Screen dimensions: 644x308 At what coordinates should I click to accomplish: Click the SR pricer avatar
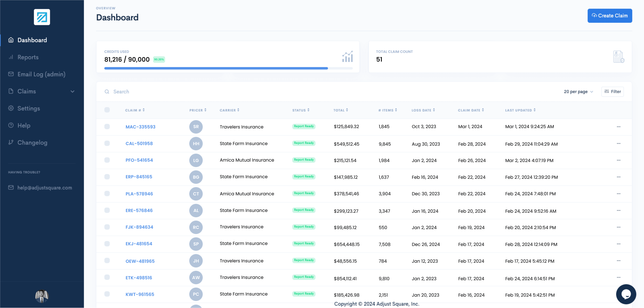coord(196,127)
